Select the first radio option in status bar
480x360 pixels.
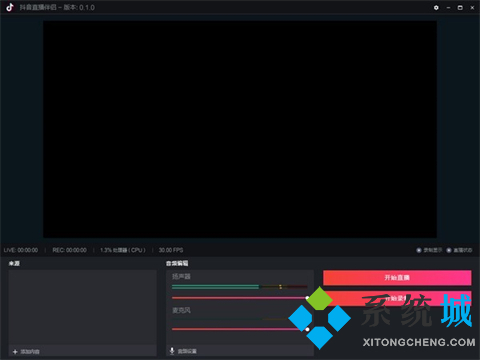[419, 250]
